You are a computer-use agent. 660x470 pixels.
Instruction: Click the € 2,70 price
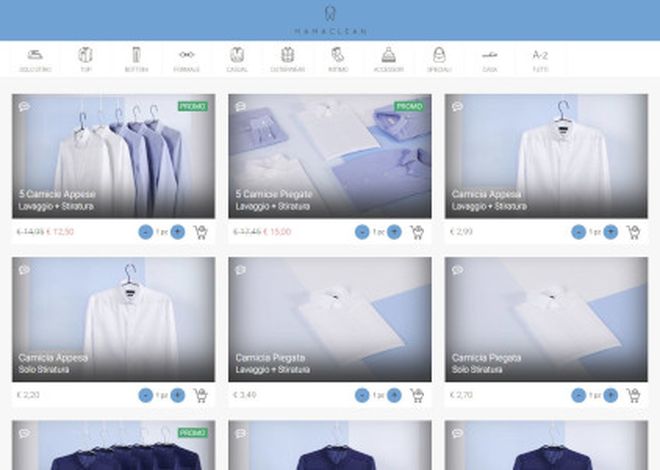[x=461, y=395]
